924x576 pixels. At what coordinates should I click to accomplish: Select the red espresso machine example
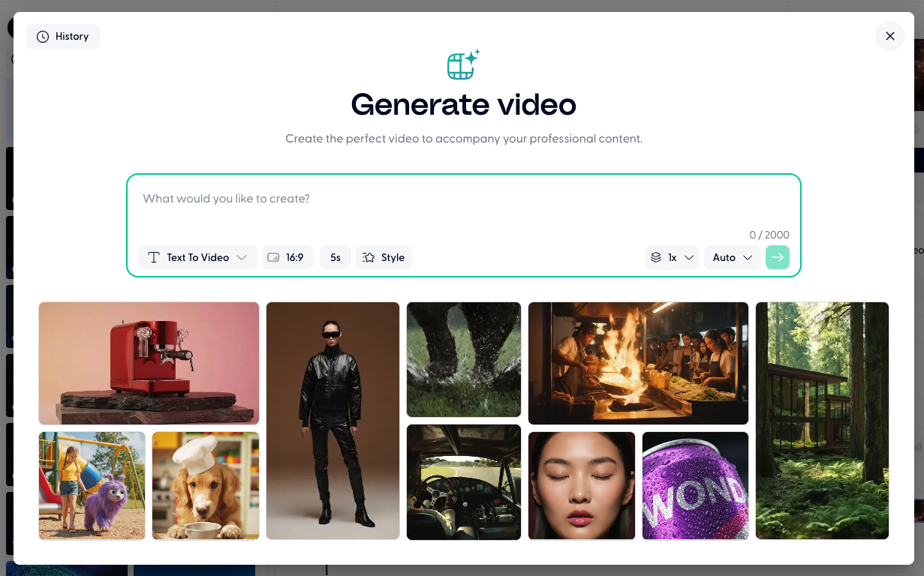[149, 363]
